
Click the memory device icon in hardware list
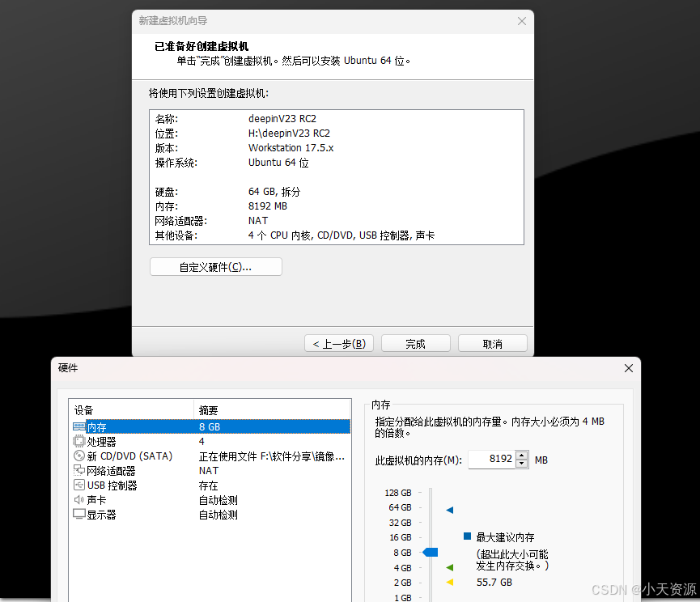[79, 427]
